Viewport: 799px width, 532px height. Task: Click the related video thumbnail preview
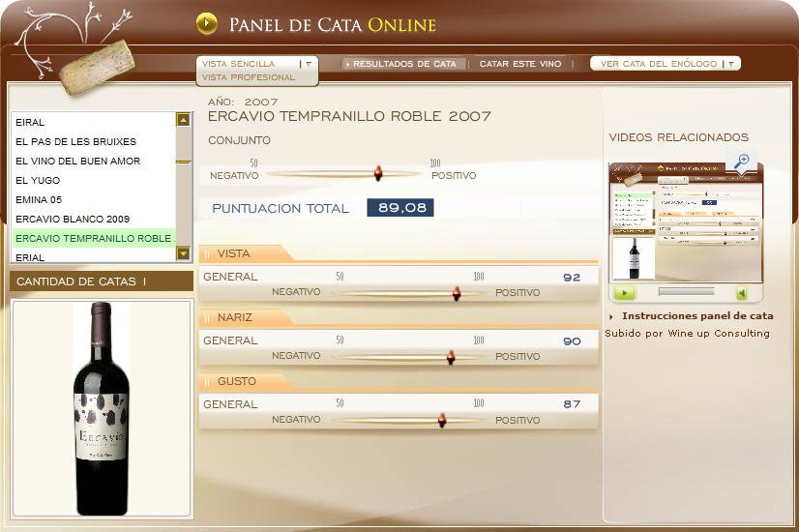(x=686, y=222)
